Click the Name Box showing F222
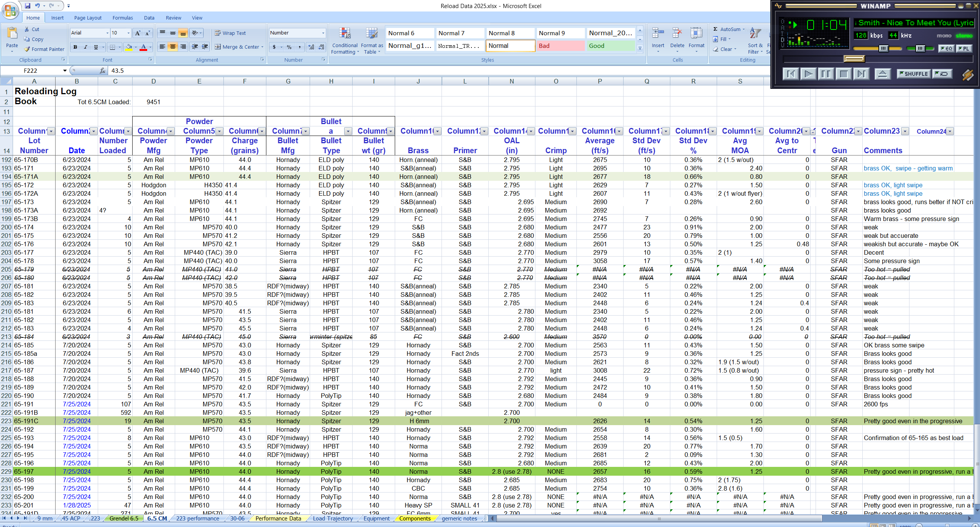This screenshot has height=527, width=980. pyautogui.click(x=31, y=70)
